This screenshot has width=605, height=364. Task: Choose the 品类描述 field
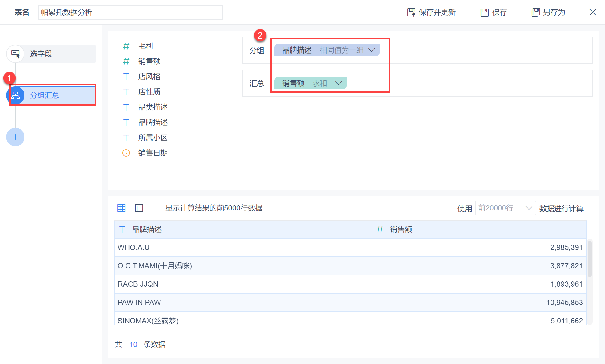(153, 107)
